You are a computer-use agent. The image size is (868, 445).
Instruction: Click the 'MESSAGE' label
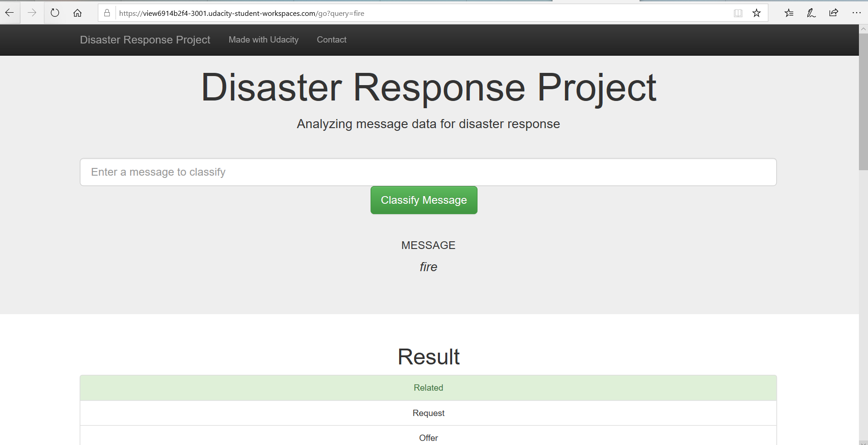pyautogui.click(x=429, y=245)
